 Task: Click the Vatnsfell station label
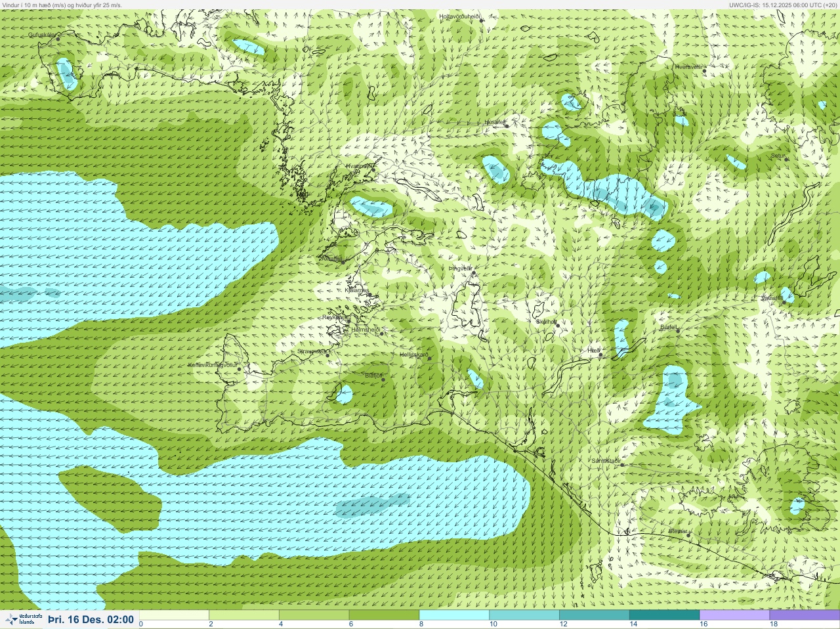click(772, 298)
